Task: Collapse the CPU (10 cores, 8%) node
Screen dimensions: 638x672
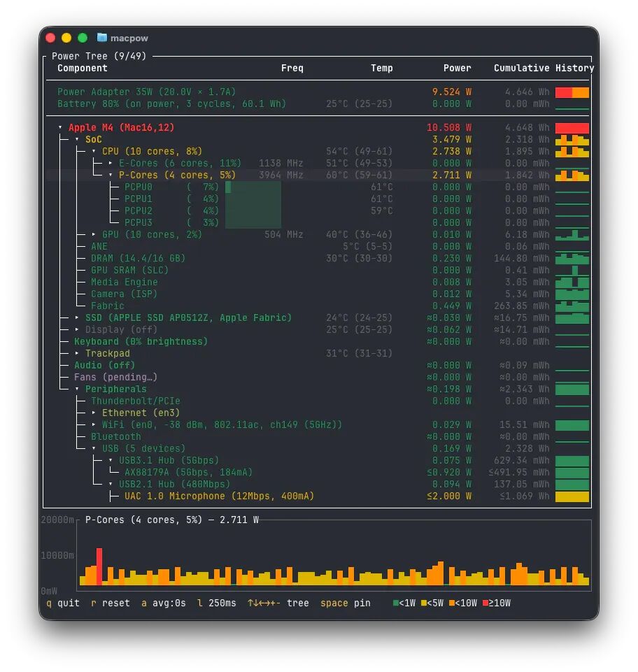Action: coord(94,151)
